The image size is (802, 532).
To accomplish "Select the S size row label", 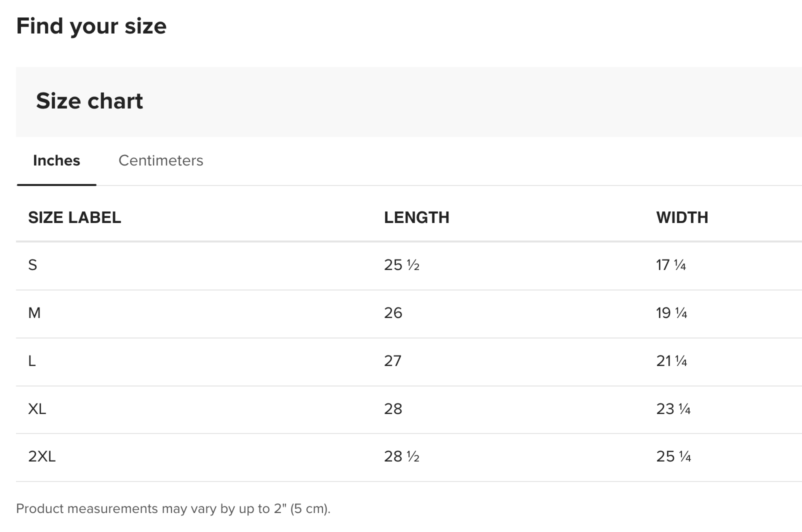I will click(32, 265).
